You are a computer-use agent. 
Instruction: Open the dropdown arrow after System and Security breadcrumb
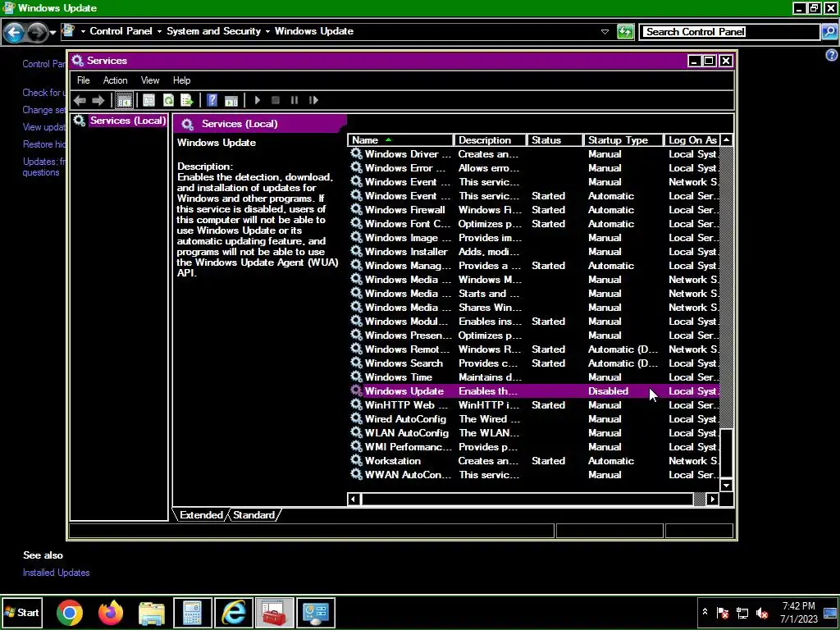267,32
